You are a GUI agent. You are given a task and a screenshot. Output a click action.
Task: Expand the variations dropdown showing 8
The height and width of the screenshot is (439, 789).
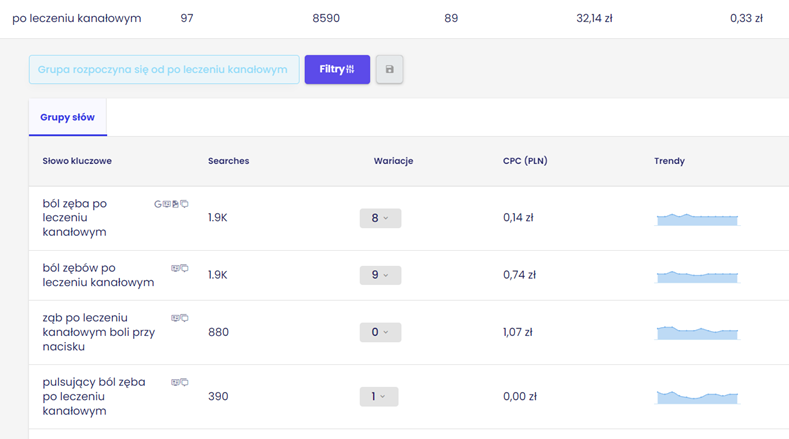pyautogui.click(x=380, y=218)
